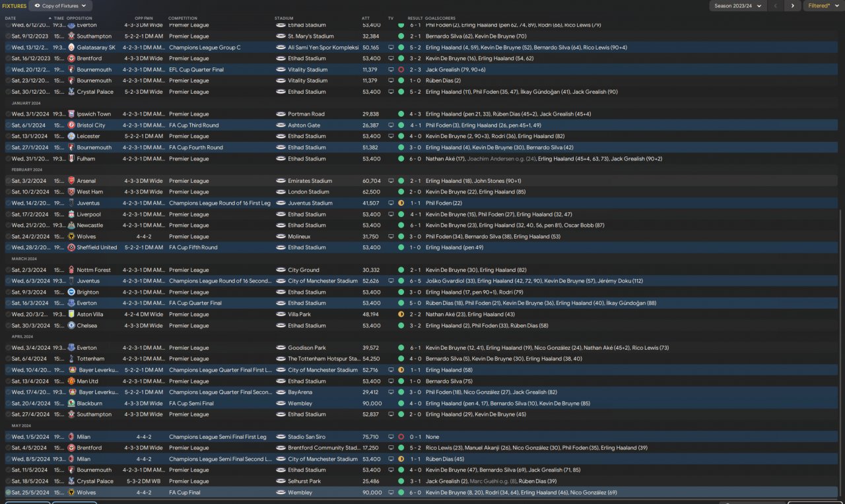Open the Champions League Group C competition link
This screenshot has width=845, height=504.
click(x=205, y=47)
